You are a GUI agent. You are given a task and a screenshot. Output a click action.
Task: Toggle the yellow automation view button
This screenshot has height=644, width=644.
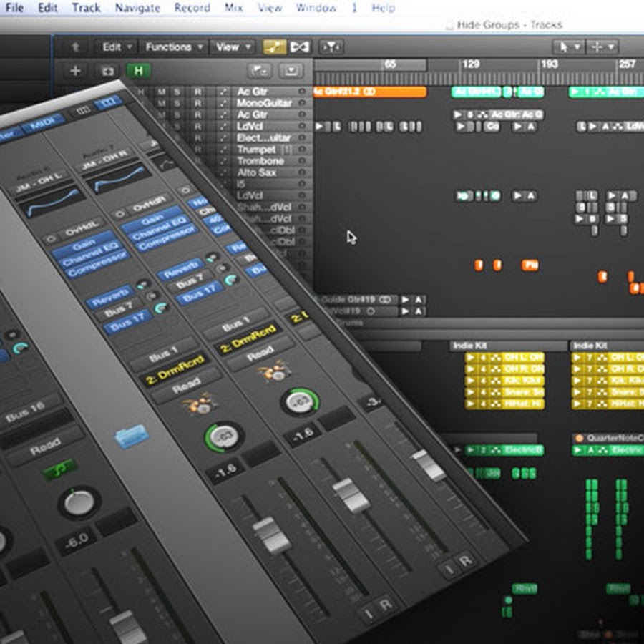[274, 47]
